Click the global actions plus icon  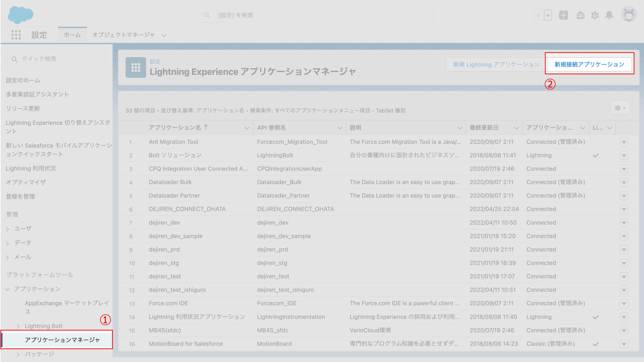click(x=564, y=15)
